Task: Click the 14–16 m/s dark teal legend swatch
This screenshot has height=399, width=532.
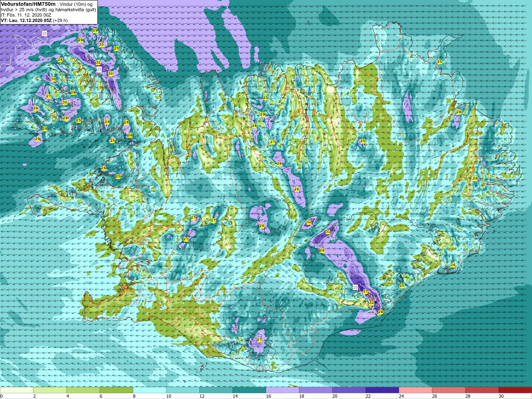Action: click(x=249, y=390)
